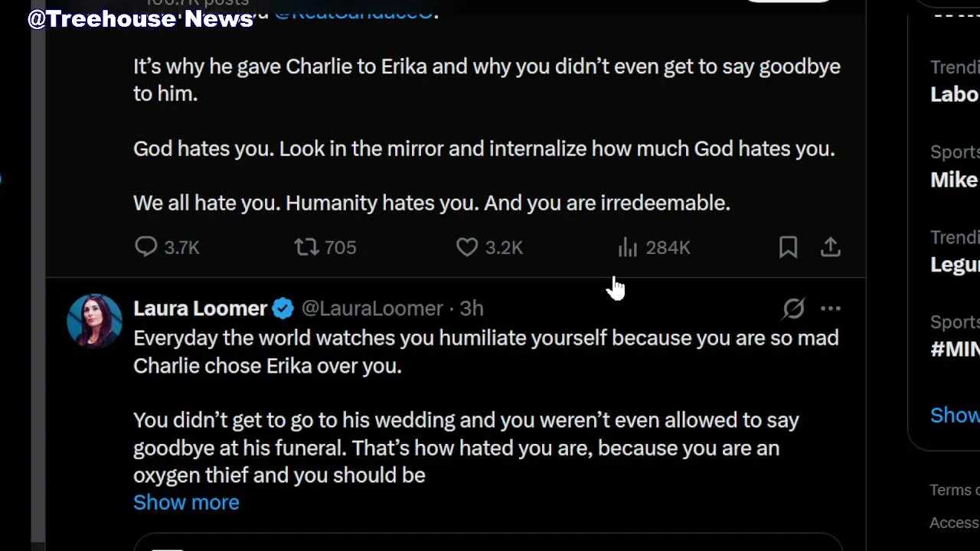Open Laura Loomer's profile avatar

pos(95,321)
